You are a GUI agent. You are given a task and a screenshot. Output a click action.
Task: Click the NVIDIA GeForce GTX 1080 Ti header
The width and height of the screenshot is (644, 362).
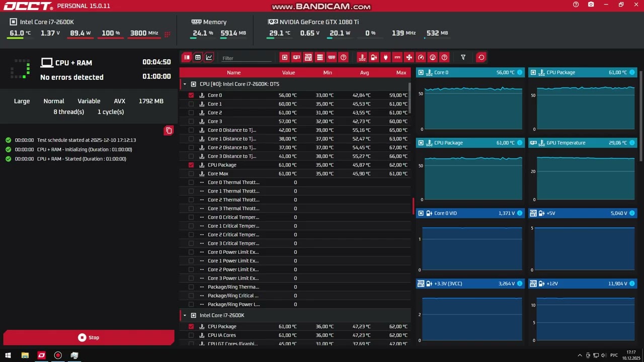[x=313, y=22]
